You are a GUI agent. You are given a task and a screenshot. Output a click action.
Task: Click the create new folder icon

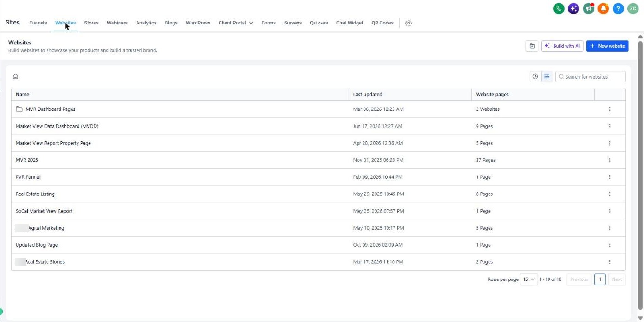tap(532, 46)
